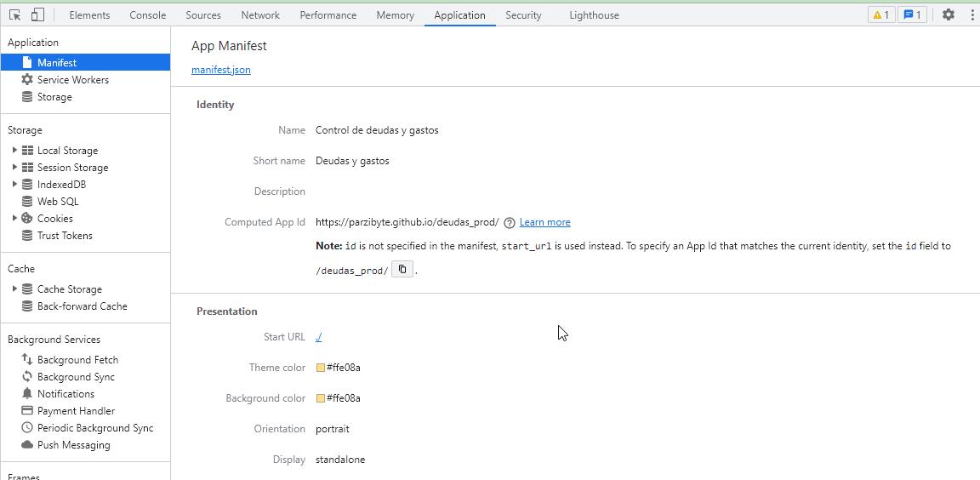Switch to the Network tab

[x=260, y=14]
